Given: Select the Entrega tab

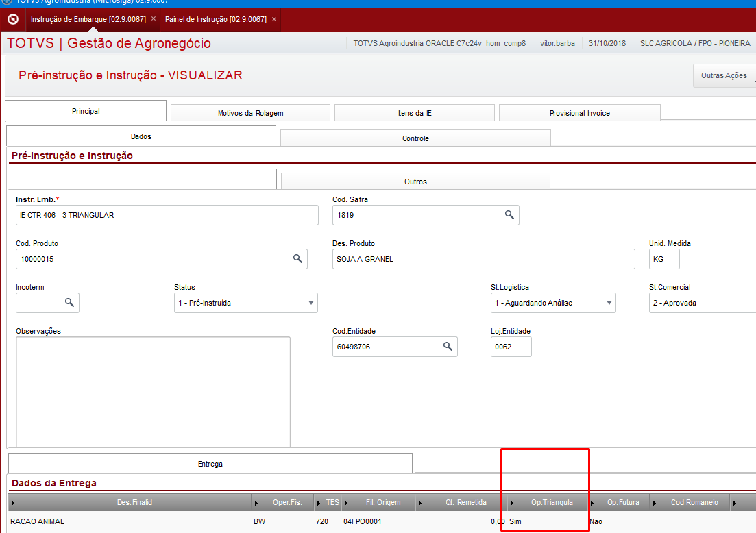Looking at the screenshot, I should pos(210,464).
